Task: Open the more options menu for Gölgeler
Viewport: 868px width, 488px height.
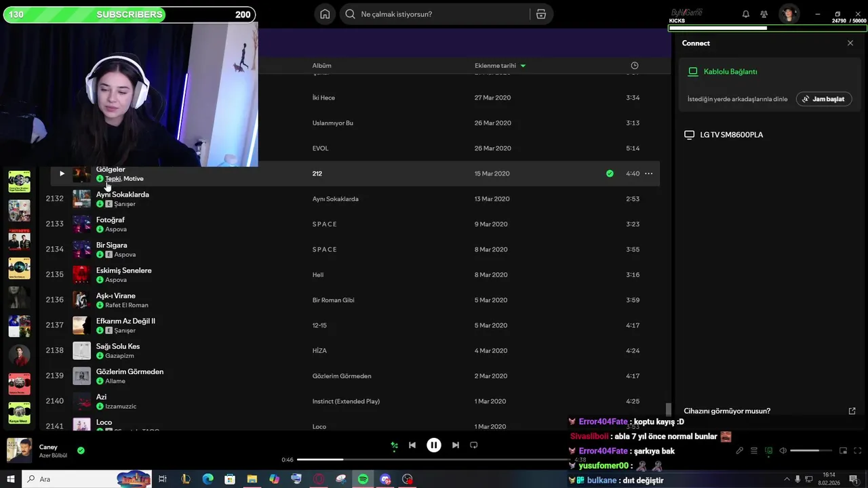Action: pyautogui.click(x=648, y=174)
